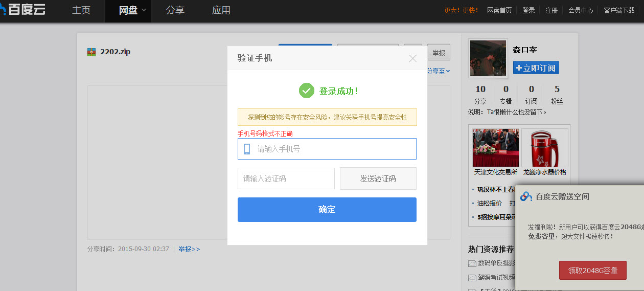
Task: Click 立即订阅 button
Action: coord(536,68)
